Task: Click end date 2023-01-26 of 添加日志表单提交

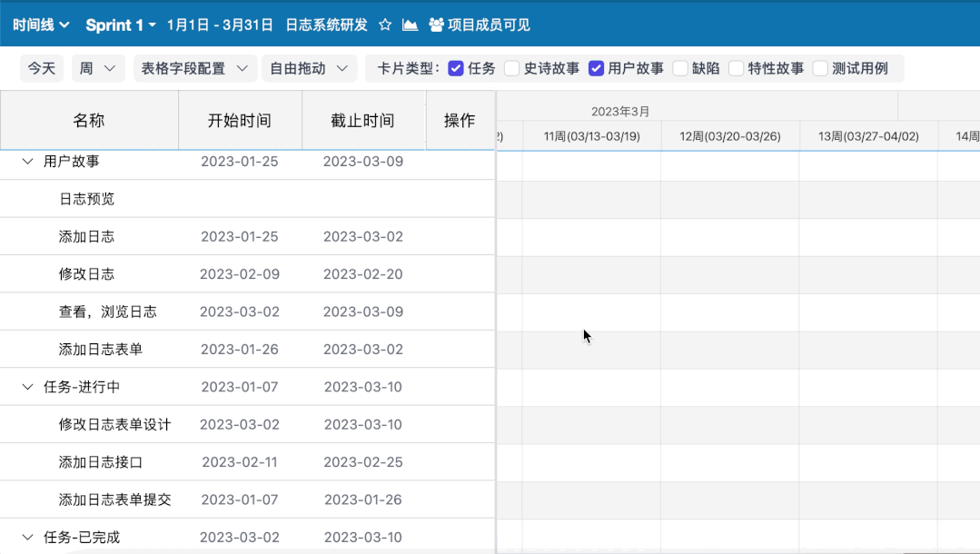Action: pyautogui.click(x=362, y=500)
